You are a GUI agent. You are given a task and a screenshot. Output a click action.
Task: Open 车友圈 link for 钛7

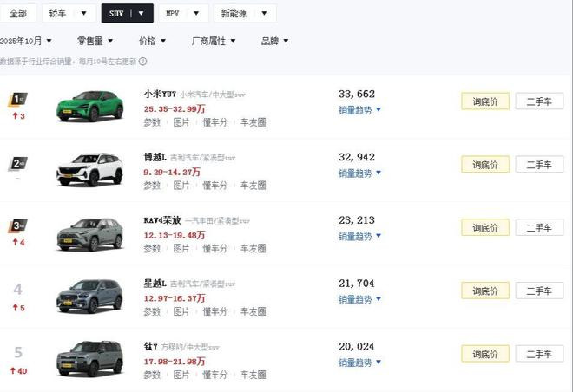pos(253,375)
